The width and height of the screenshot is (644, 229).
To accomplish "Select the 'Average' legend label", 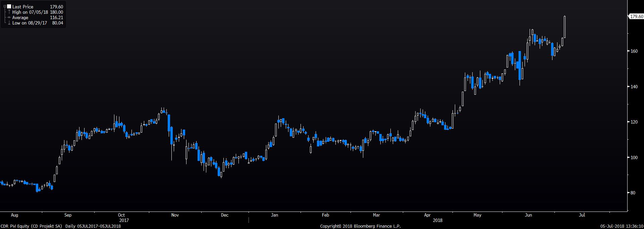I will (20, 17).
